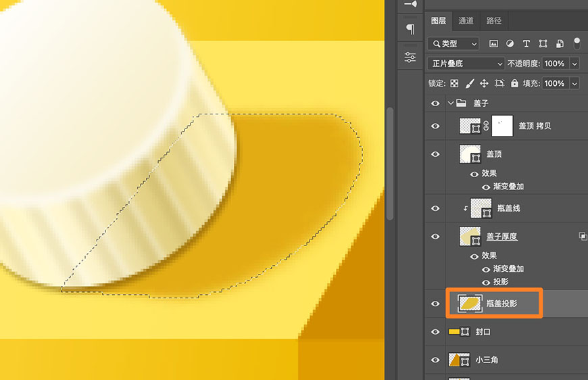Click the layer effects indicator on 盖子厚度

point(583,236)
